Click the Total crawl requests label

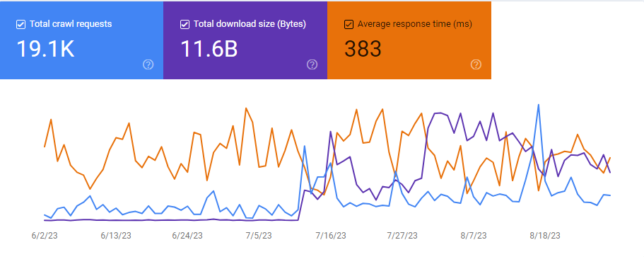[x=71, y=24]
